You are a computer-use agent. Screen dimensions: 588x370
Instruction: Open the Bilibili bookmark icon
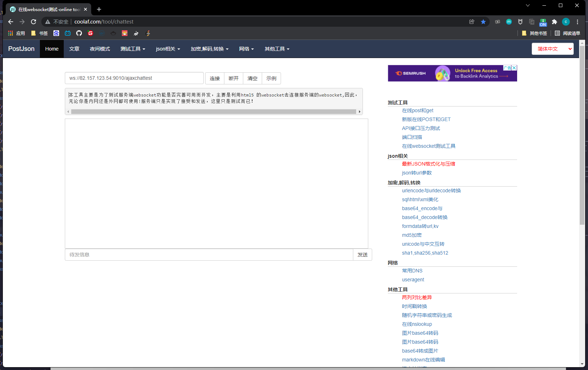click(68, 33)
